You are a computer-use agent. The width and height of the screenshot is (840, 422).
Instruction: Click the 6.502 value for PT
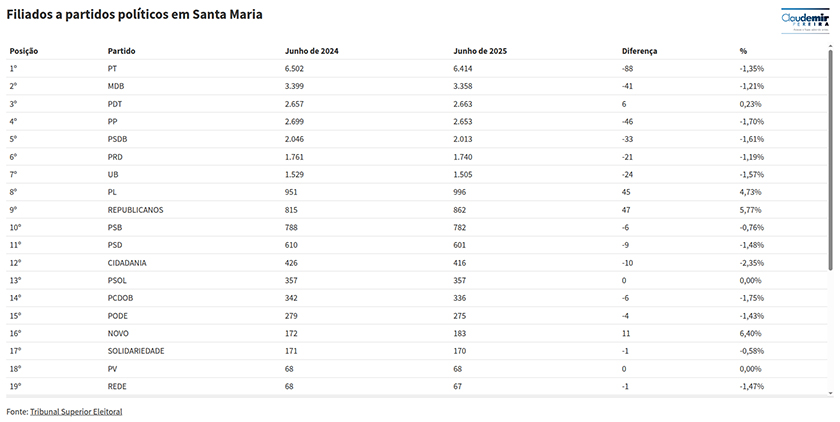point(294,69)
